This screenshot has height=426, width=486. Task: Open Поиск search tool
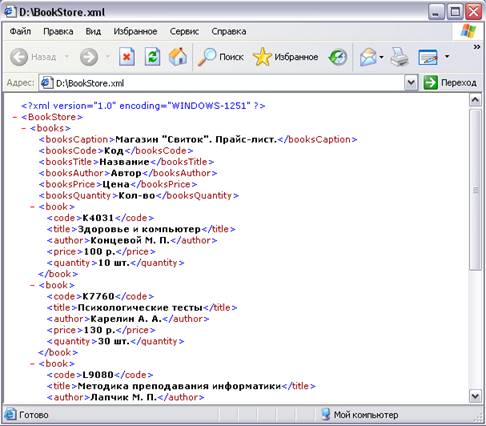pyautogui.click(x=221, y=57)
